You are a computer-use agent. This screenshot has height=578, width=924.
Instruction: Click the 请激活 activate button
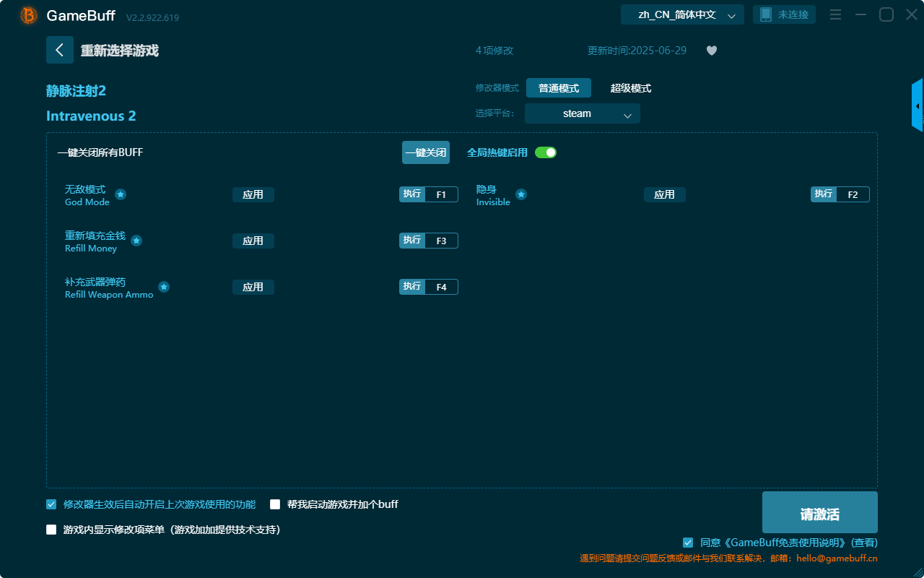(820, 512)
